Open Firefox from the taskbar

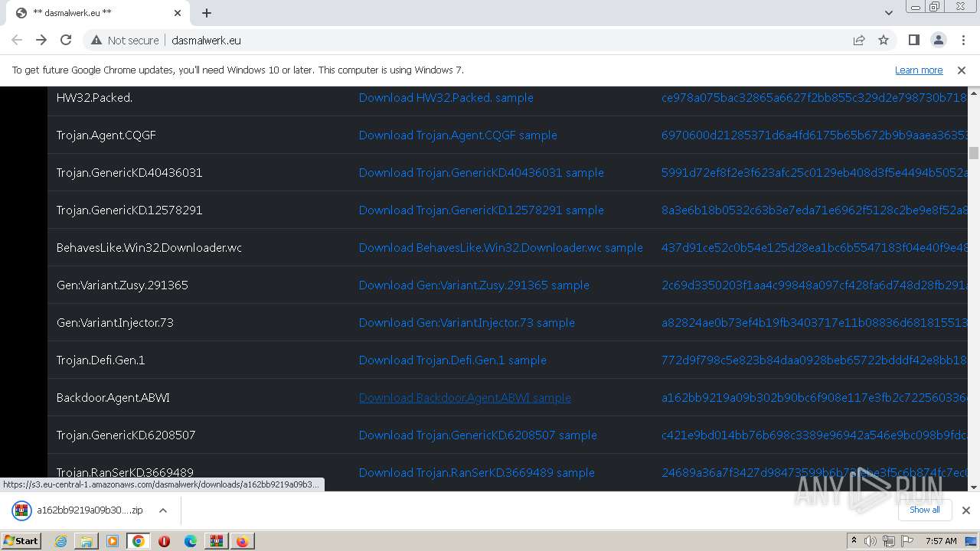(x=242, y=541)
